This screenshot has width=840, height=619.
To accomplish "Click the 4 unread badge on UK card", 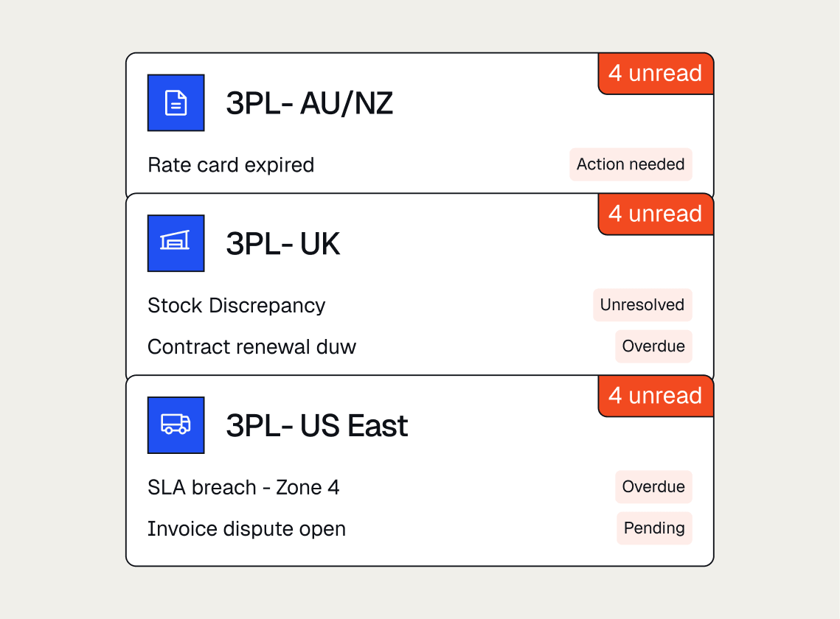I will click(656, 214).
